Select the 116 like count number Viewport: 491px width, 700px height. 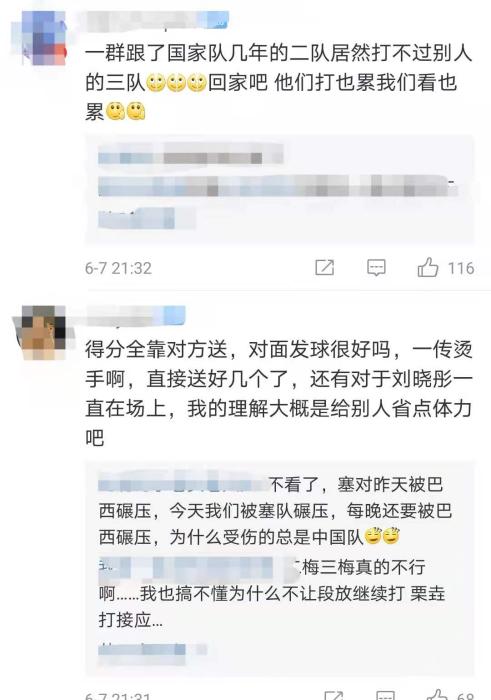coord(461,268)
